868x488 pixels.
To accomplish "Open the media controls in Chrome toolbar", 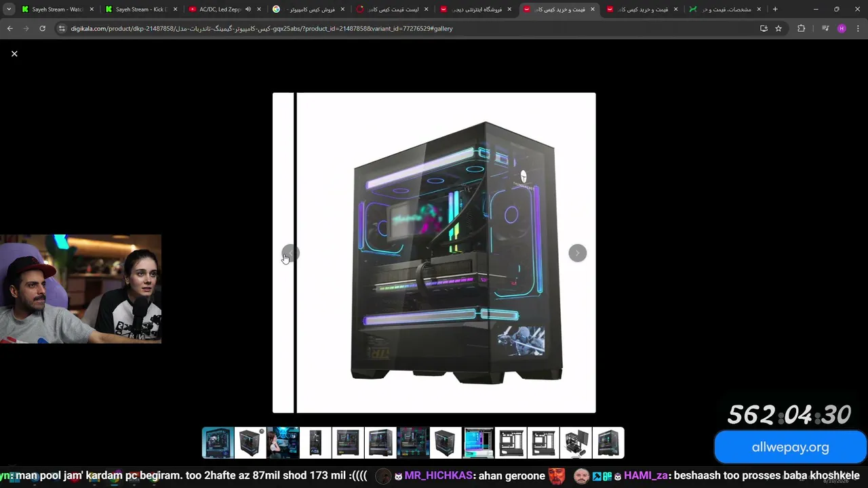I will 825,28.
